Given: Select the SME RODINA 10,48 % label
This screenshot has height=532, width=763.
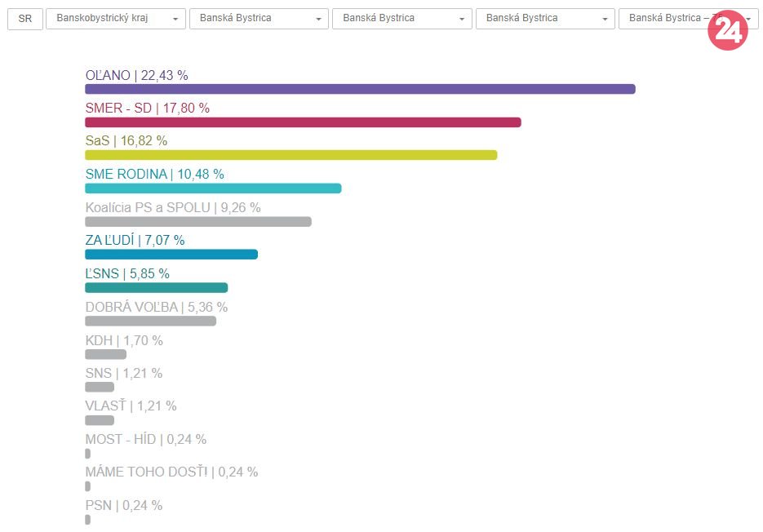Looking at the screenshot, I should pos(154,174).
